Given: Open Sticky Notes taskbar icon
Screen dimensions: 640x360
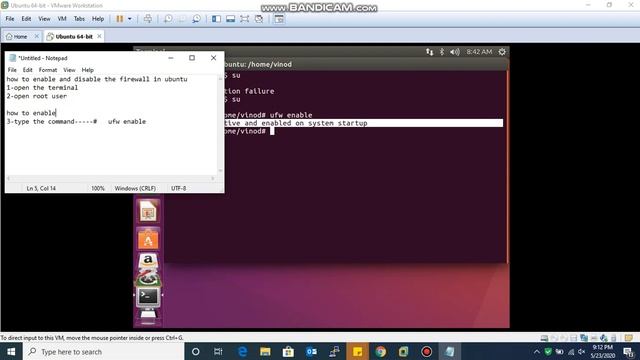Looking at the screenshot, I should point(358,351).
